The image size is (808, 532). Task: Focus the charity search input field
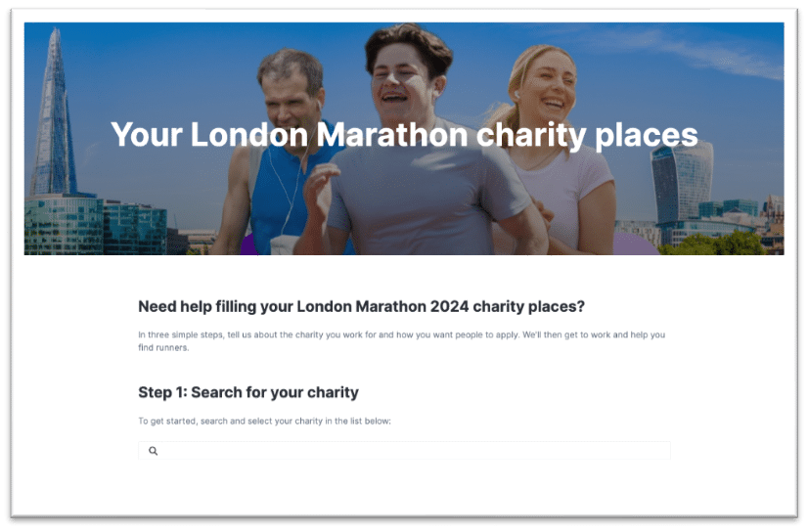coord(404,451)
